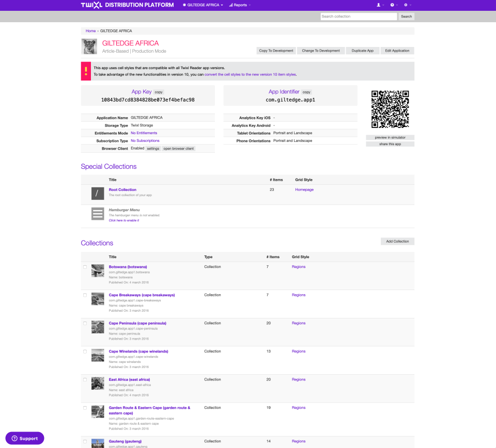Tick the Gauteng collection checkbox
The width and height of the screenshot is (496, 448).
[85, 441]
